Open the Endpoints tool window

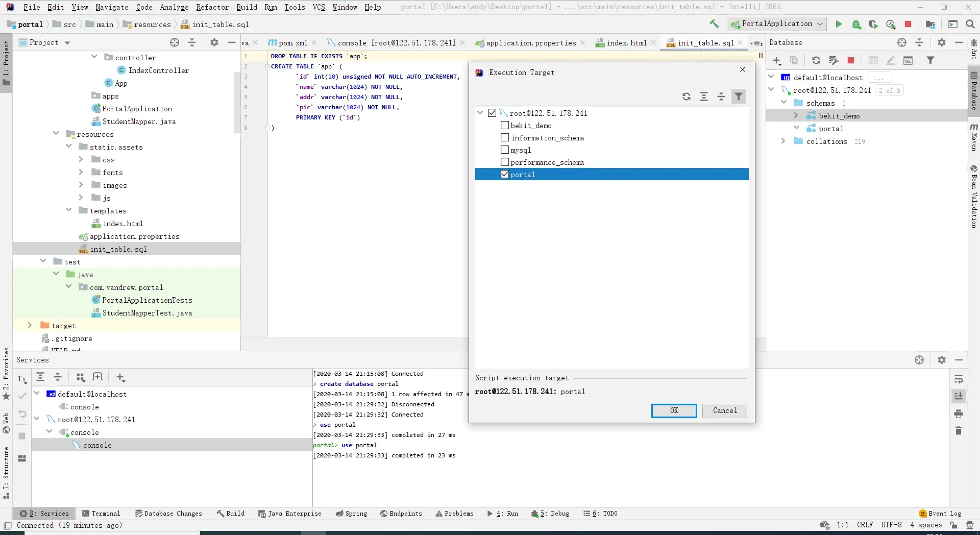point(401,514)
